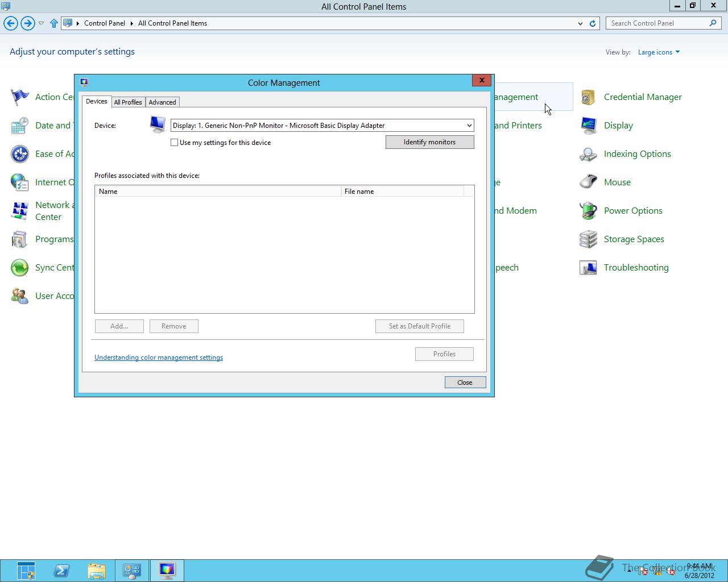Open the Display monitor icon

[x=588, y=126]
